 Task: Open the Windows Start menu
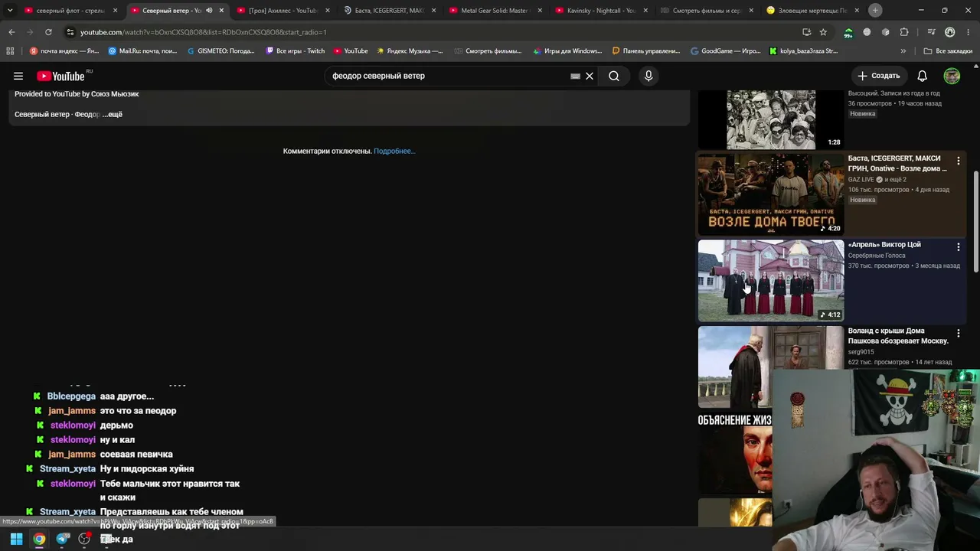16,540
